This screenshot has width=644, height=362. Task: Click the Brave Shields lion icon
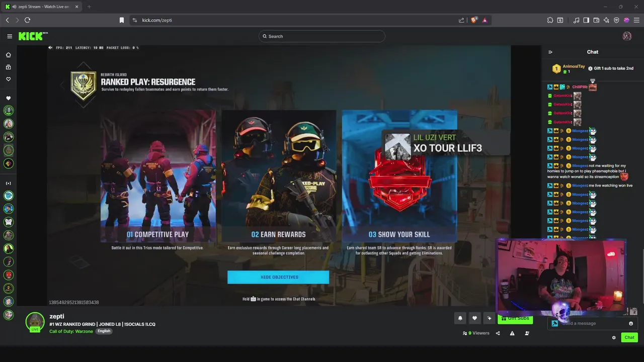click(x=473, y=20)
